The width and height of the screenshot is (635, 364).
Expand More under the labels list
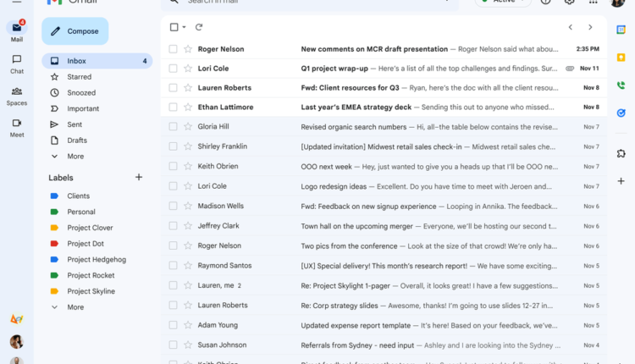(x=75, y=307)
